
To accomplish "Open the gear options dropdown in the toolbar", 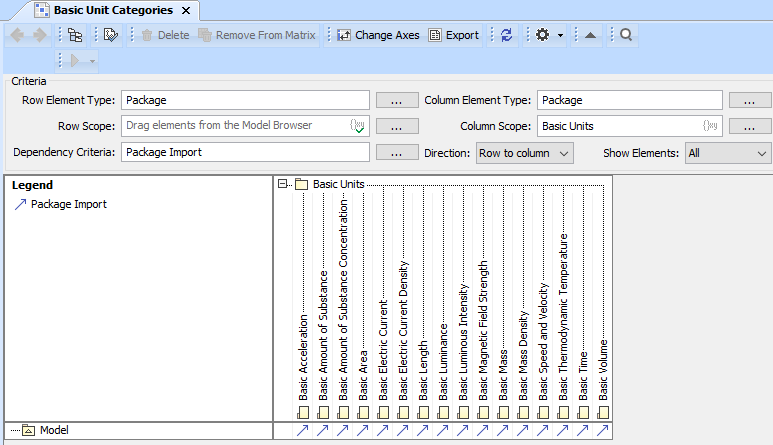I will pos(548,35).
